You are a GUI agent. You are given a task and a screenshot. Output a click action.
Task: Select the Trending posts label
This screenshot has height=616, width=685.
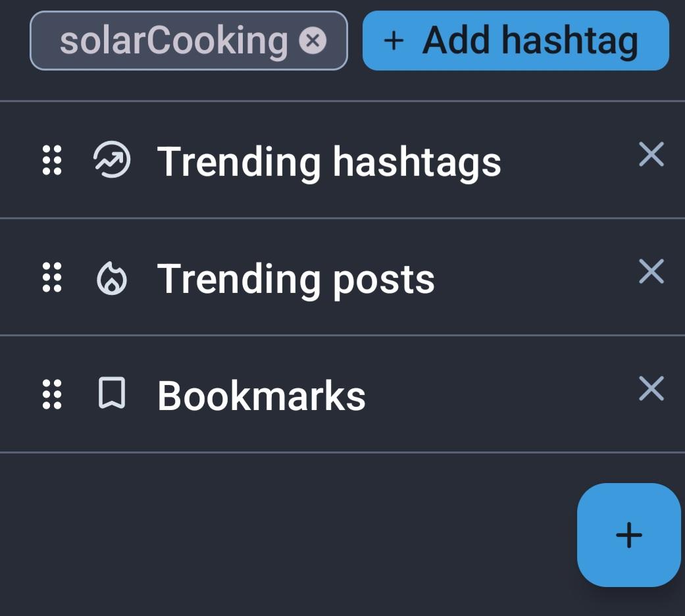click(x=296, y=278)
